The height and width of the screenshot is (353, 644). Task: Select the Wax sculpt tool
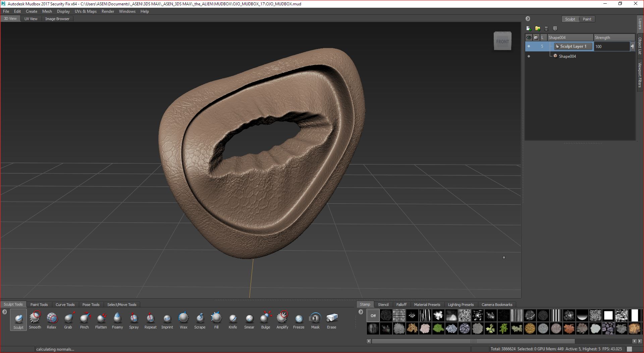coord(183,318)
